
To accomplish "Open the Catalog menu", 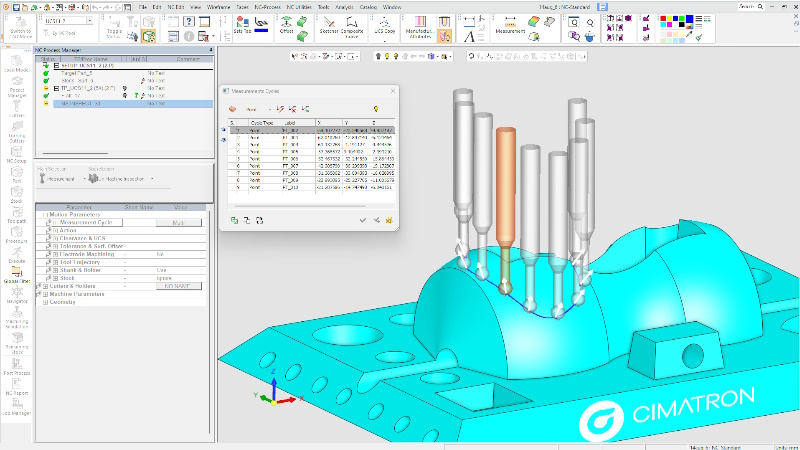I will 368,7.
